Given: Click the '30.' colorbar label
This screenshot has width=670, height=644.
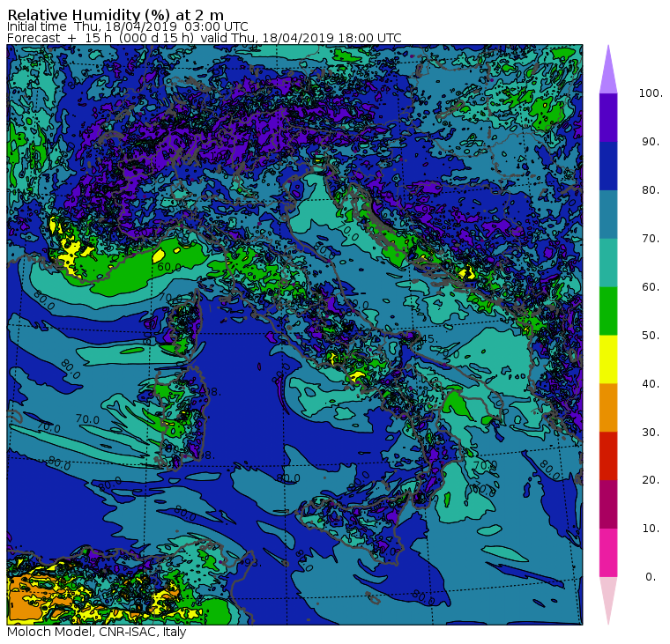Looking at the screenshot, I should (651, 433).
